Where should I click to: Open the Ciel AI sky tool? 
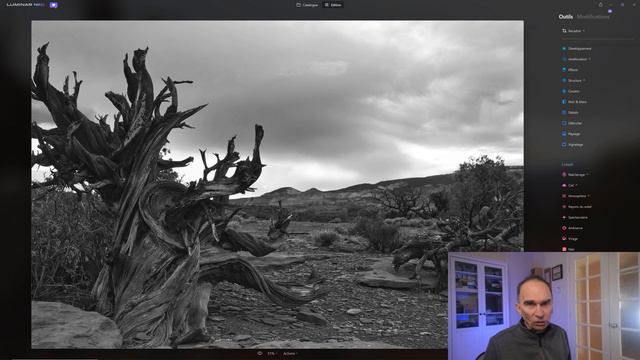point(569,185)
